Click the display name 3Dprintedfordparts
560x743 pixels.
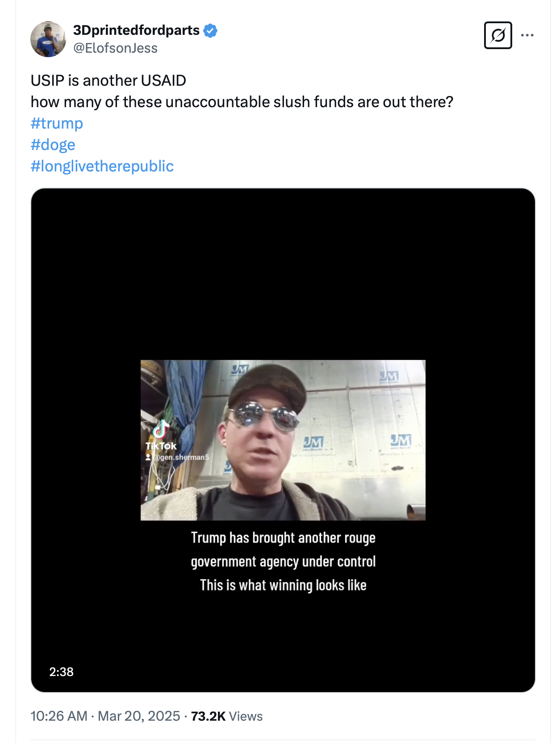136,30
